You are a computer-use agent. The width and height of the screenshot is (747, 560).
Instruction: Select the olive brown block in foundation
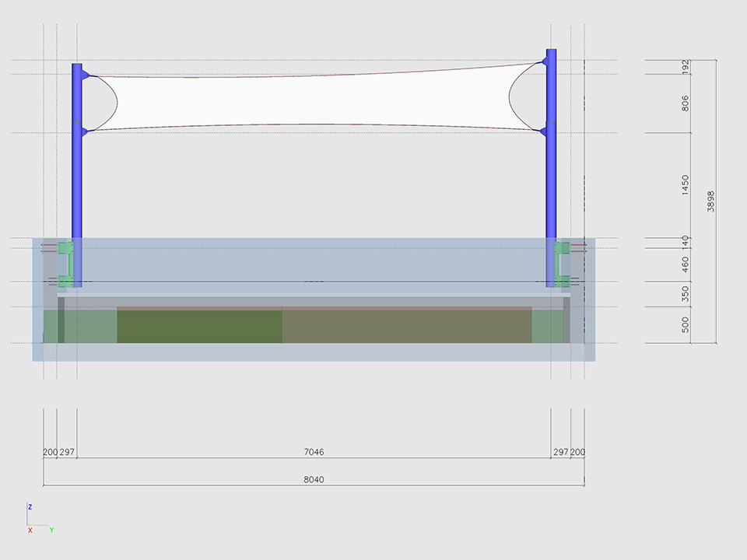pyautogui.click(x=406, y=327)
